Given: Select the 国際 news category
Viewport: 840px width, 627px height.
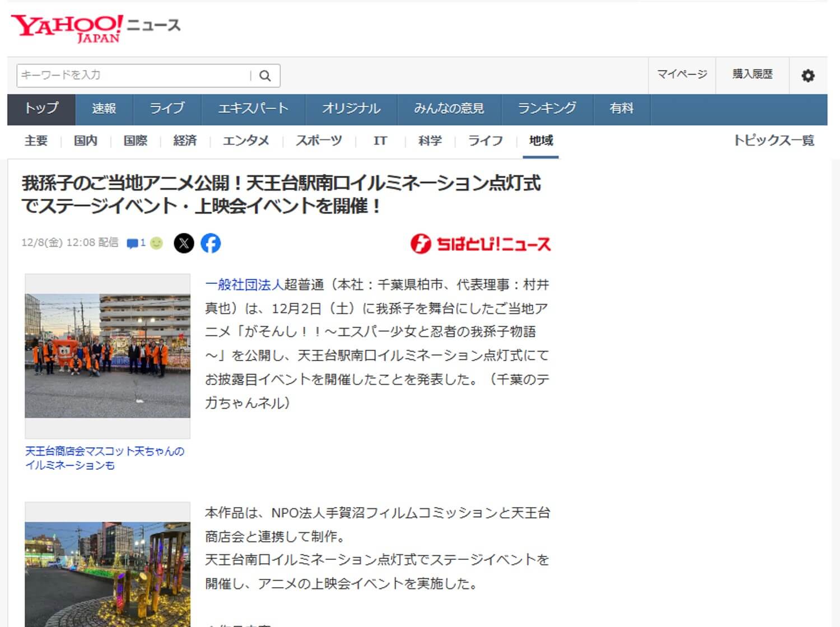Looking at the screenshot, I should click(x=136, y=141).
